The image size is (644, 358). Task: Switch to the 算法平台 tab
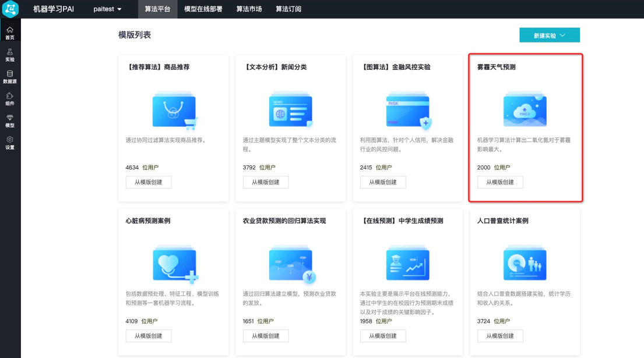coord(158,9)
